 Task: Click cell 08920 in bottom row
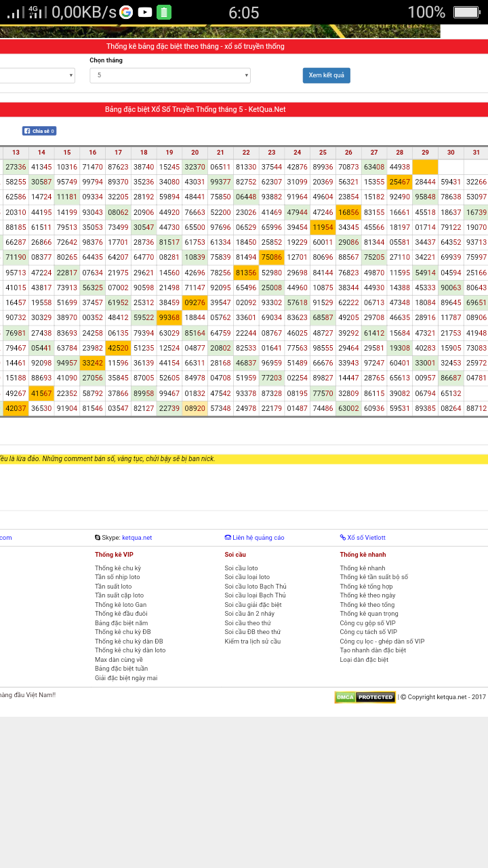click(x=195, y=408)
